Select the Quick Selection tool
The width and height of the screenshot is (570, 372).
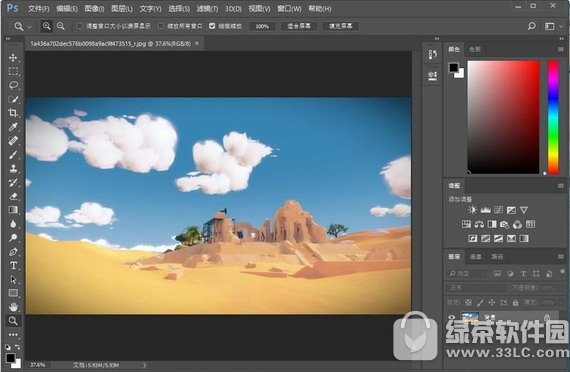tap(13, 99)
